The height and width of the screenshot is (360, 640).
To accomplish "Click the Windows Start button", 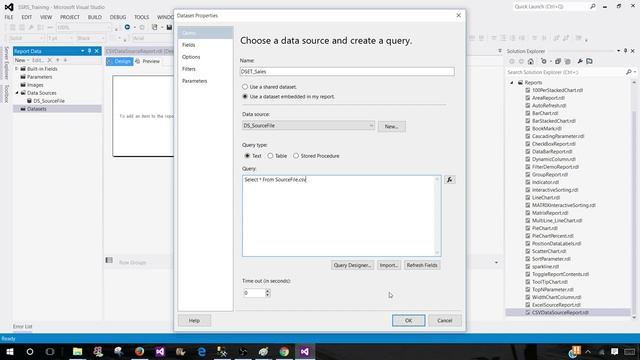I will (x=10, y=351).
